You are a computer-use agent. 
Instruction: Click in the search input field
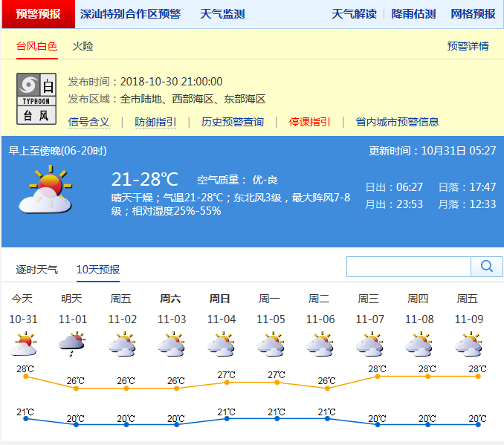(409, 267)
